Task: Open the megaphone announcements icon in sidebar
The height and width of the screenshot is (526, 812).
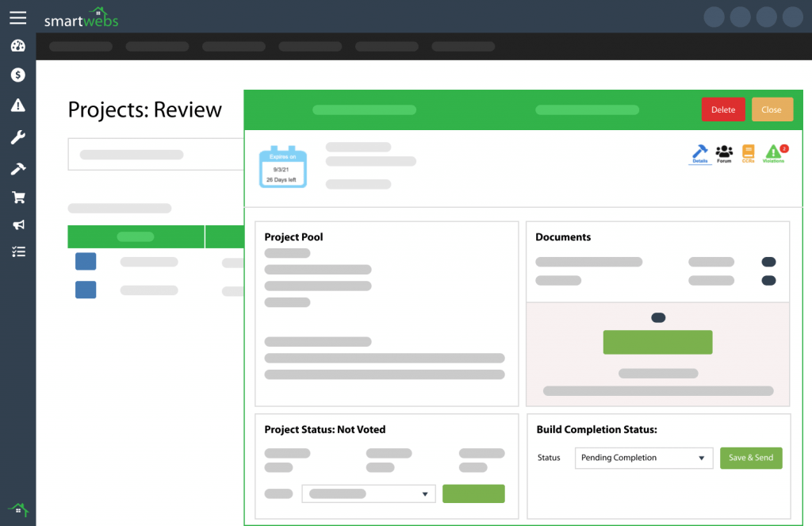Action: [x=19, y=225]
